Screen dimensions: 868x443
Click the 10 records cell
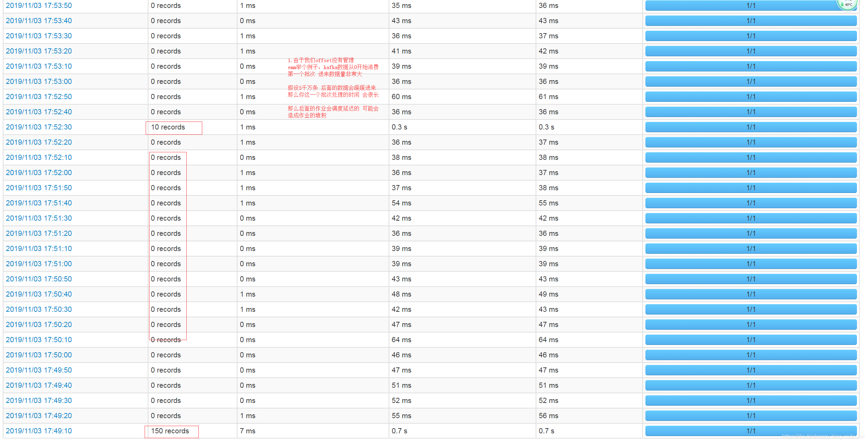click(168, 127)
